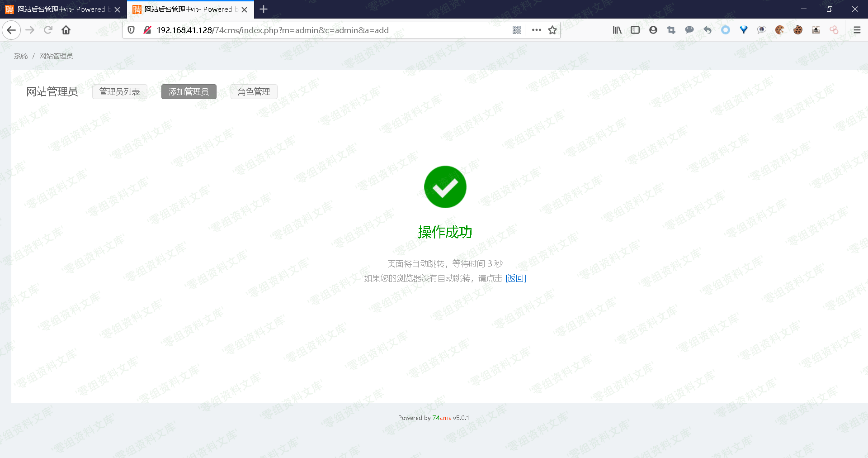Click the [返回] link
Viewport: 868px width, 458px height.
[x=516, y=278]
